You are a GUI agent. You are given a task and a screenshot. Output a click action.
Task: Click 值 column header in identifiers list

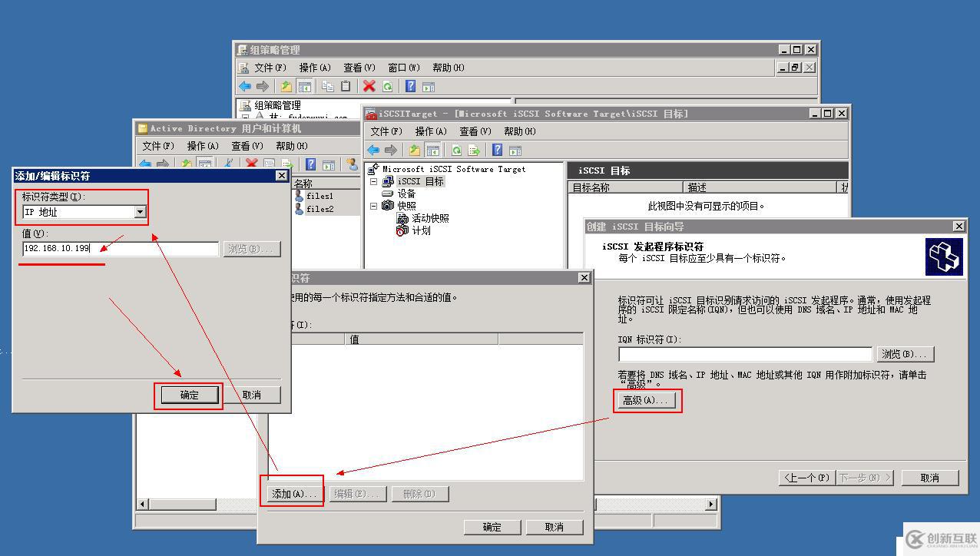[x=421, y=339]
